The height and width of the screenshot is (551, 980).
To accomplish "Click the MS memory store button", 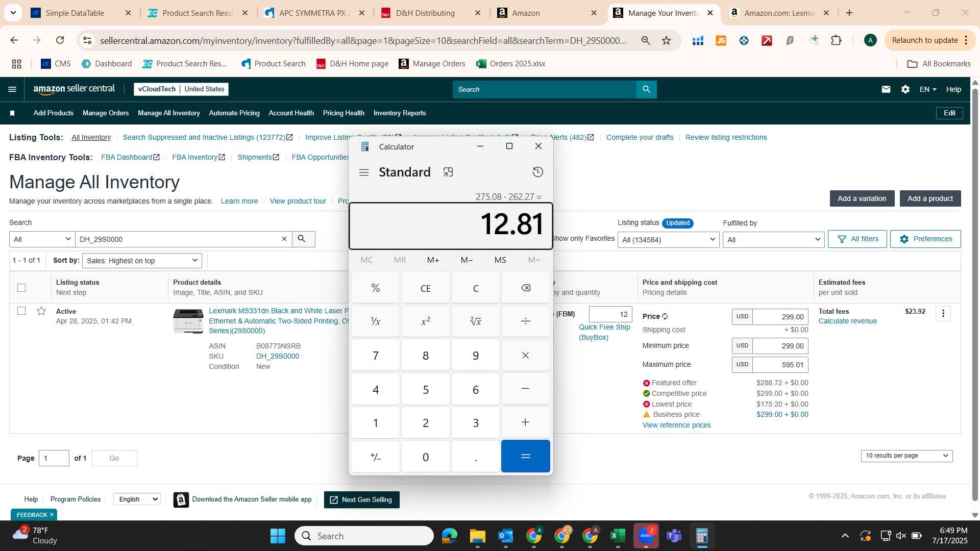I will tap(500, 260).
